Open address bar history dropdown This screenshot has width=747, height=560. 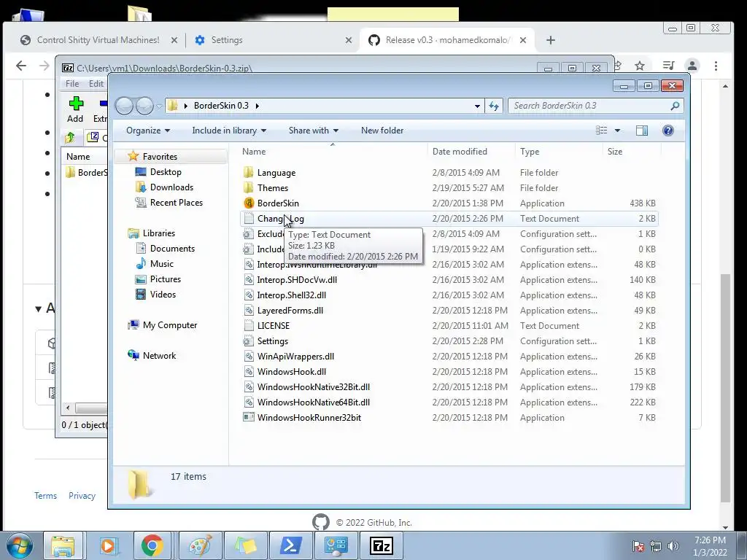(x=477, y=106)
